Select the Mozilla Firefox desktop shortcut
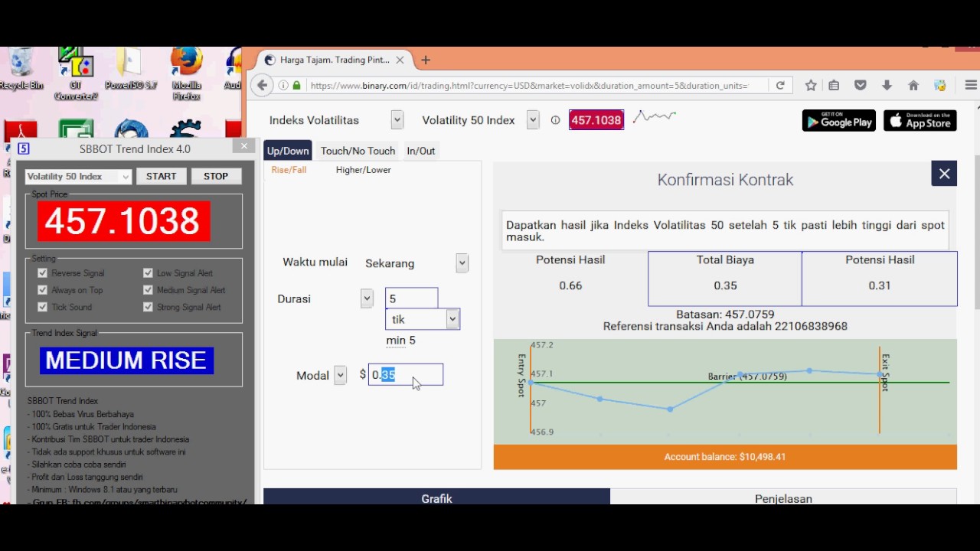Image resolution: width=980 pixels, height=551 pixels. [x=186, y=73]
